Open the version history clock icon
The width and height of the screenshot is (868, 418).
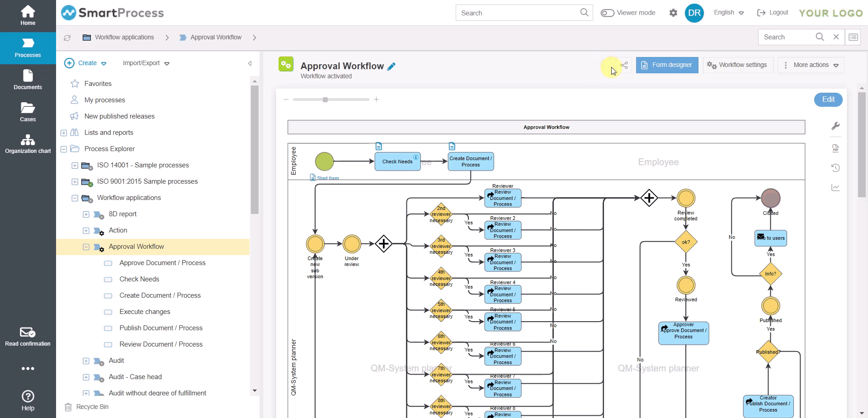tap(835, 168)
